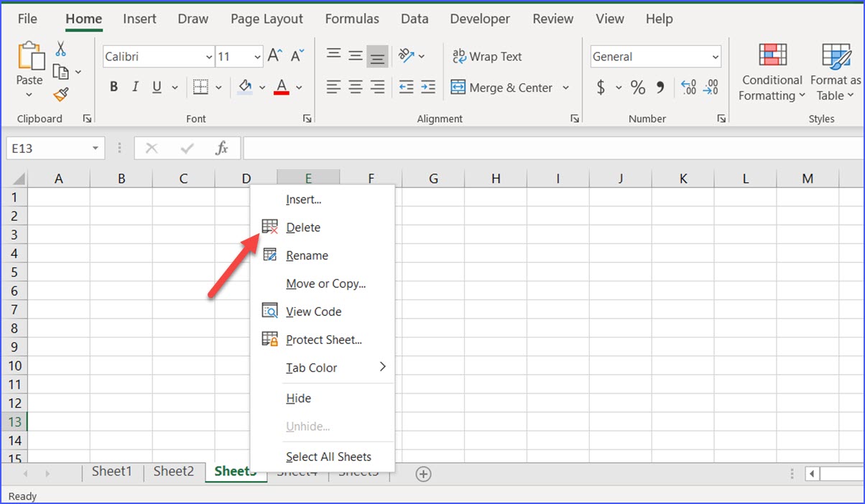Apply Percent Style format
The height and width of the screenshot is (504, 865).
click(x=637, y=88)
